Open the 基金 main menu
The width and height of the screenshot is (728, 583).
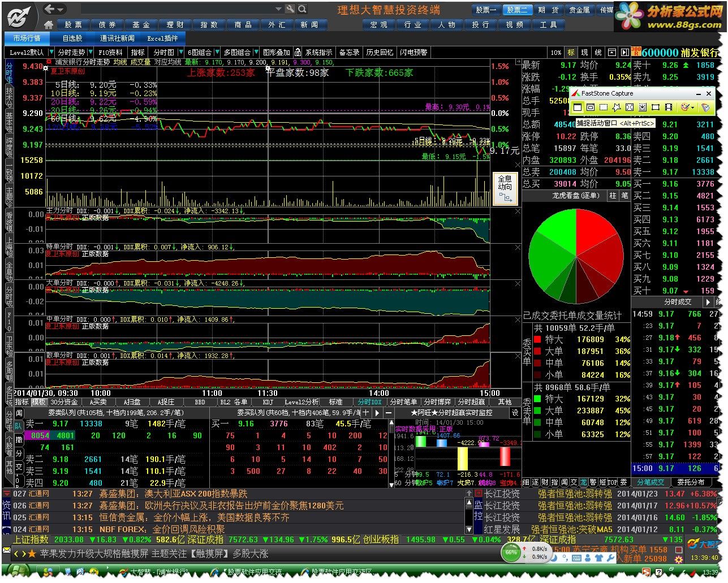pyautogui.click(x=141, y=25)
